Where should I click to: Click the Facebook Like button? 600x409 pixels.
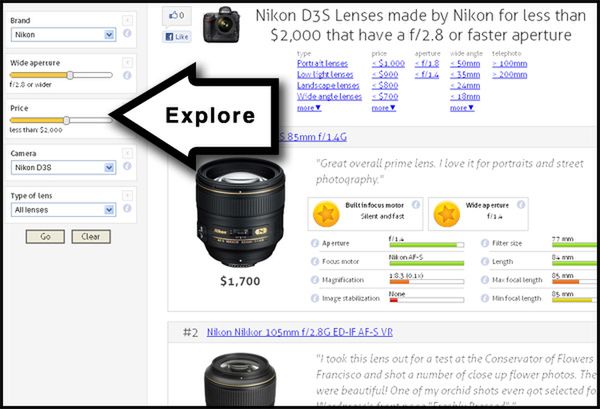[x=177, y=37]
